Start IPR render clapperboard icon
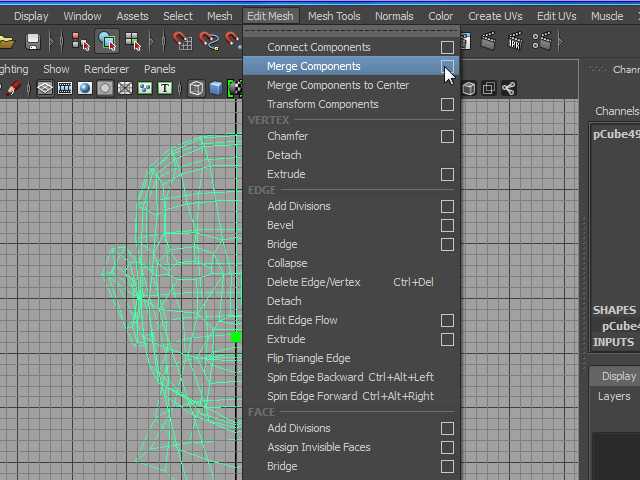The height and width of the screenshot is (480, 640). 515,41
